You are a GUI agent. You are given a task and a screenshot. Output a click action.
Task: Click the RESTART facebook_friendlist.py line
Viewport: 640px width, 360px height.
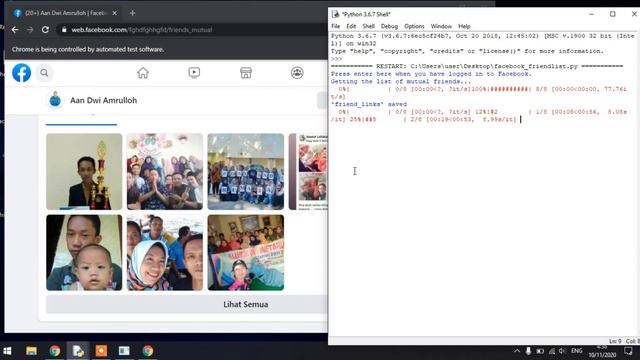[x=477, y=66]
